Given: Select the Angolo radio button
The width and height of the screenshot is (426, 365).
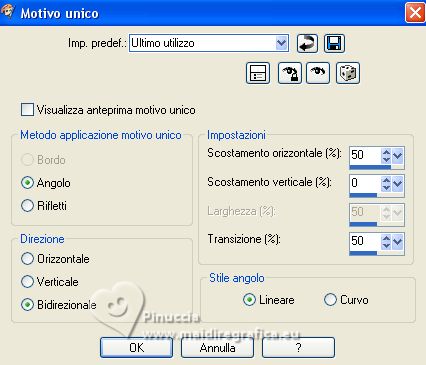Looking at the screenshot, I should (x=27, y=183).
